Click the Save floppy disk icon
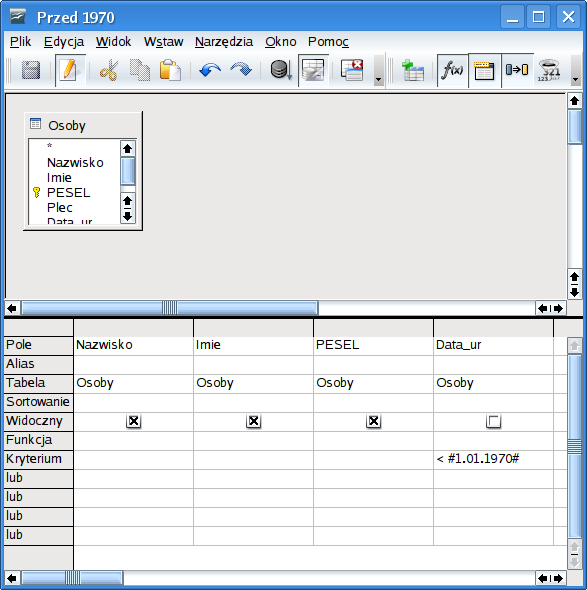Screen dimensions: 587x590 (31, 70)
